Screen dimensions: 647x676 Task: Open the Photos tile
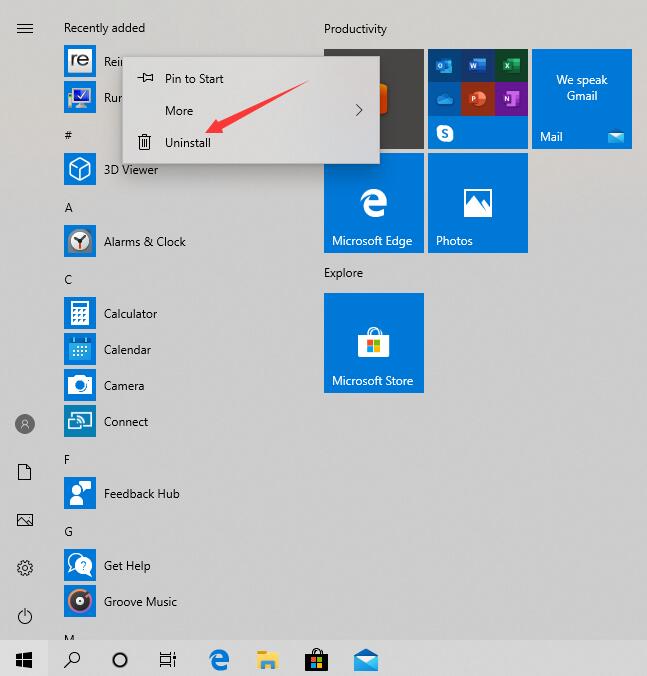point(478,203)
